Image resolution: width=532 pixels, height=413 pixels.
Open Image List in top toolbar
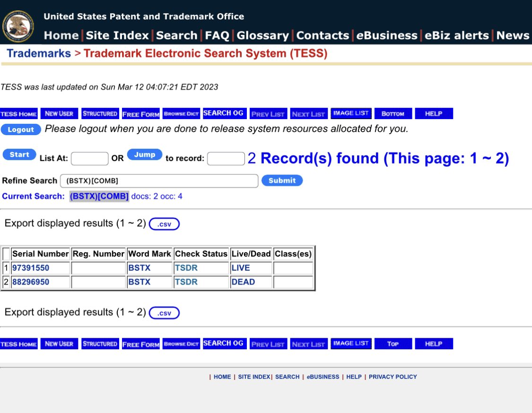tap(351, 113)
